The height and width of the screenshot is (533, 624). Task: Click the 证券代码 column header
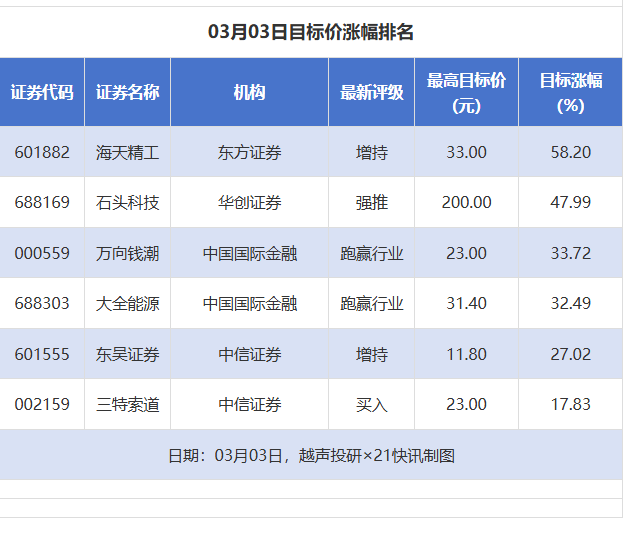42,92
